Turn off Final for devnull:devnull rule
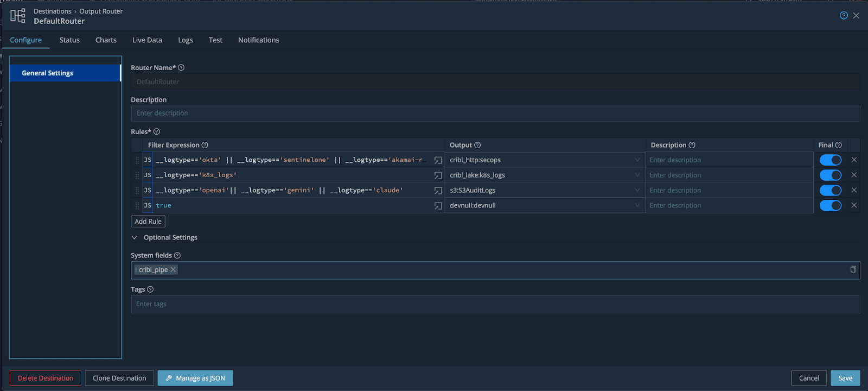 (x=830, y=205)
